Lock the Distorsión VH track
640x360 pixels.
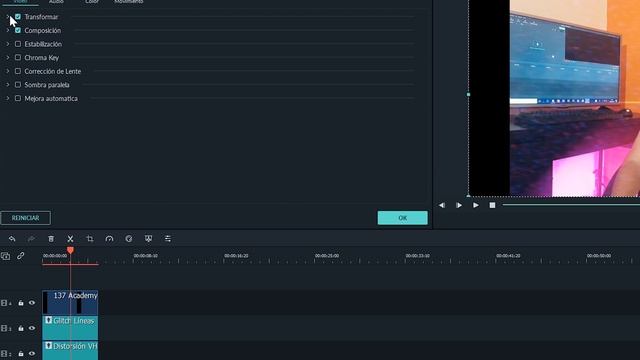tap(20, 353)
